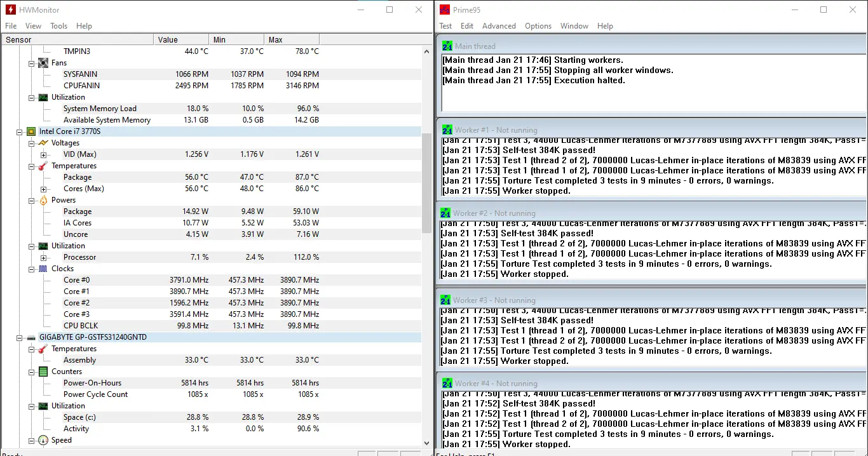Click HWMonitor scrollbar down arrow
868x456 pixels.
tap(427, 443)
